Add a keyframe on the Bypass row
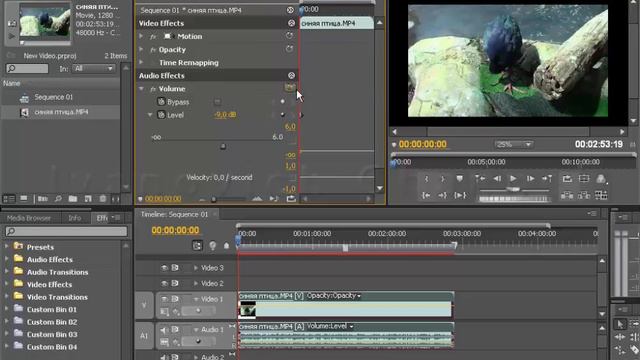 282,101
